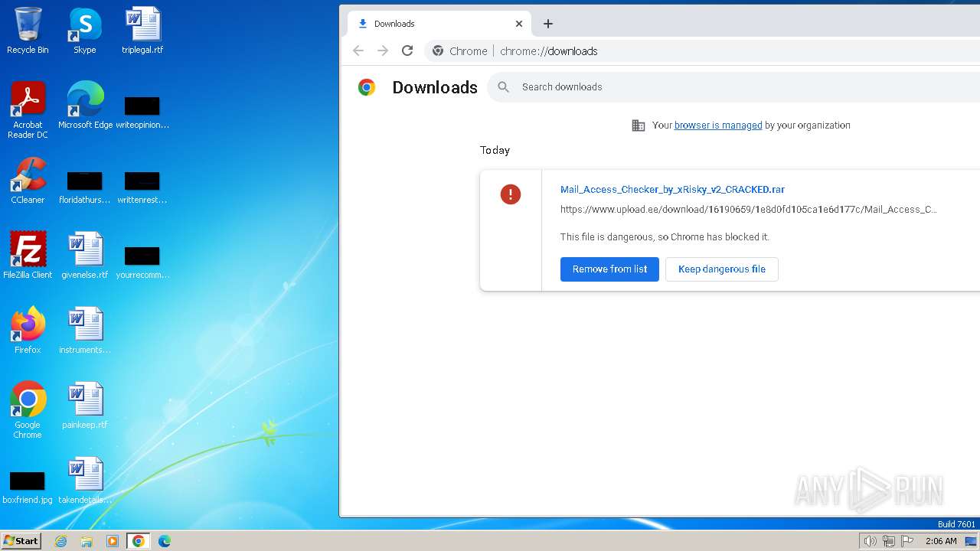
Task: Click the Action Center flag icon
Action: (907, 541)
